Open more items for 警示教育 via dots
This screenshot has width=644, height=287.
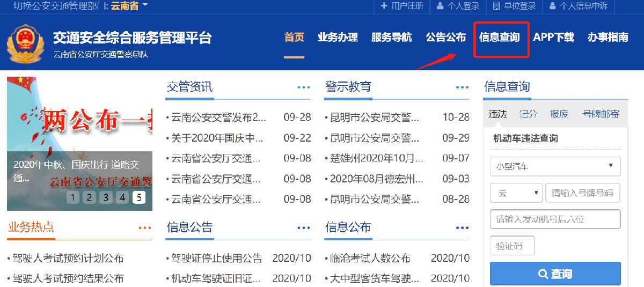click(x=462, y=87)
